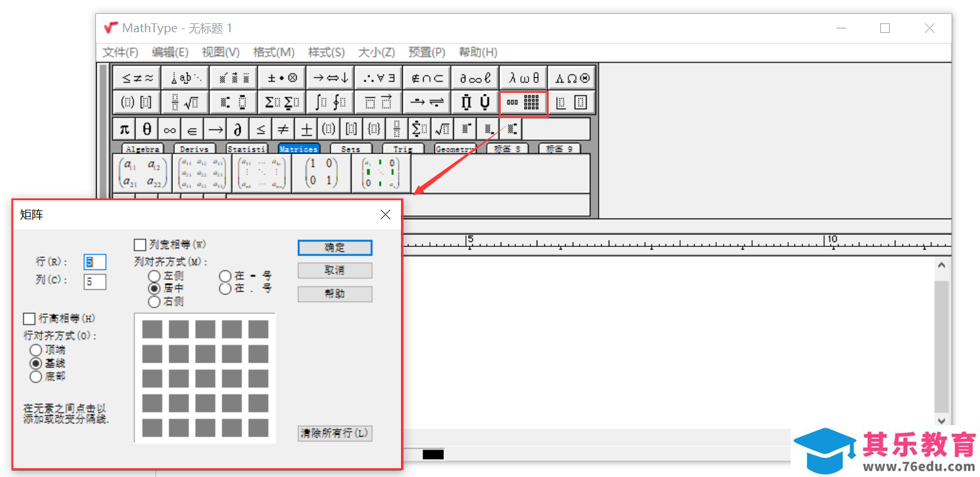Image resolution: width=980 pixels, height=477 pixels.
Task: Click the 行(R) rows input field
Action: (95, 262)
